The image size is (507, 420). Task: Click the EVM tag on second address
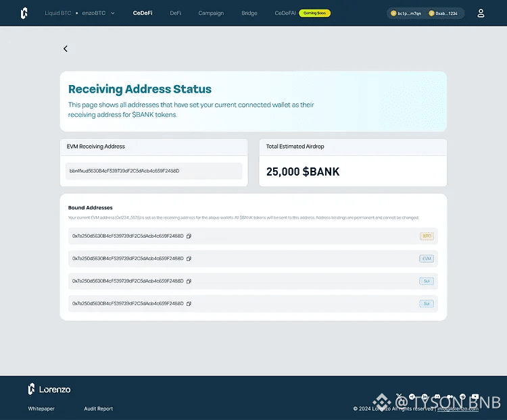click(427, 259)
